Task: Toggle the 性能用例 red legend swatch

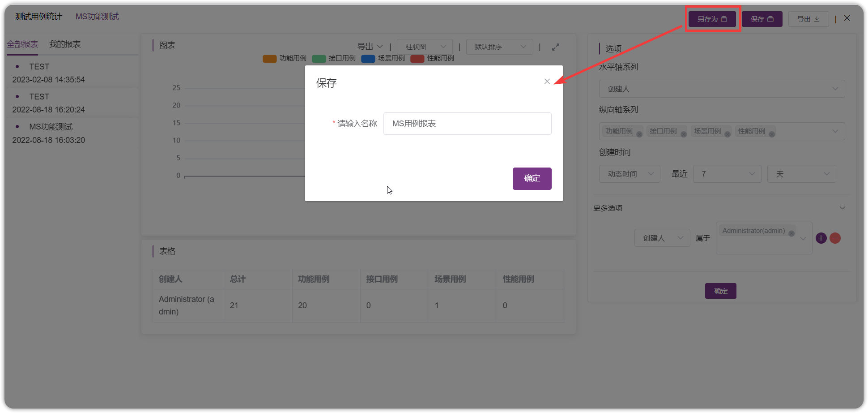Action: 417,59
